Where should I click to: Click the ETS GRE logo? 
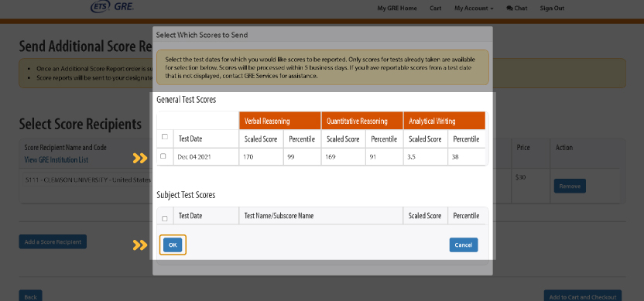click(x=111, y=6)
